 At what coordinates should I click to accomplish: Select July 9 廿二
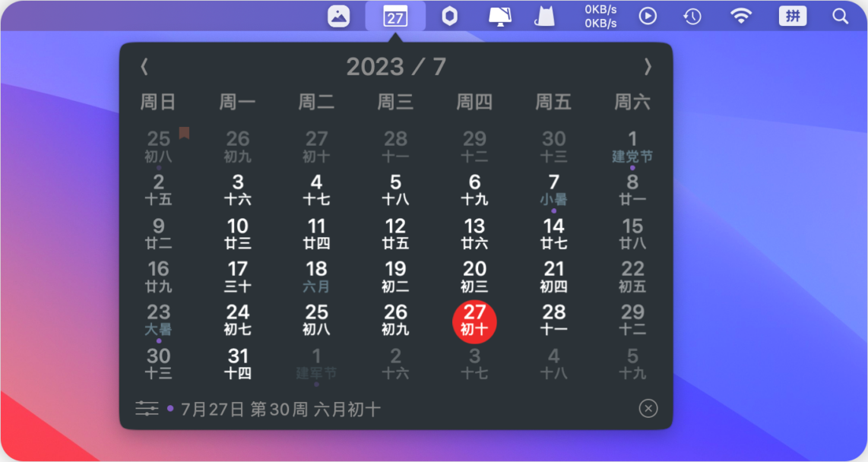point(158,234)
